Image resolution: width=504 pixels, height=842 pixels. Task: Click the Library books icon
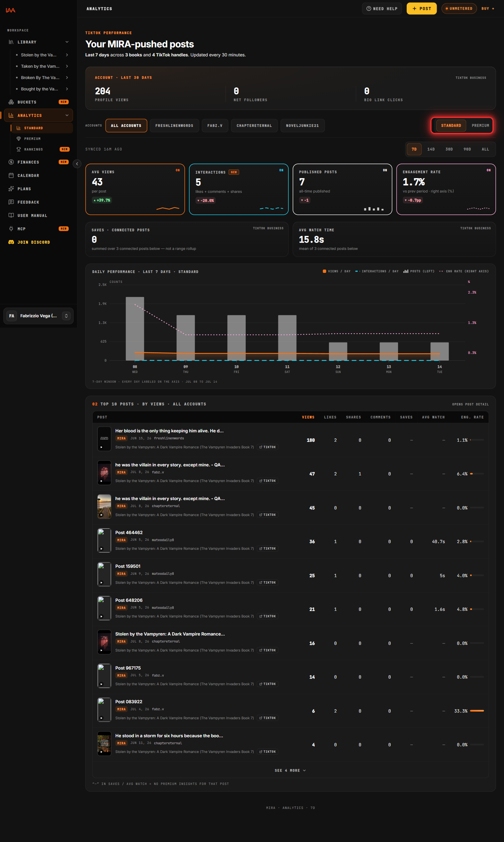tap(11, 42)
